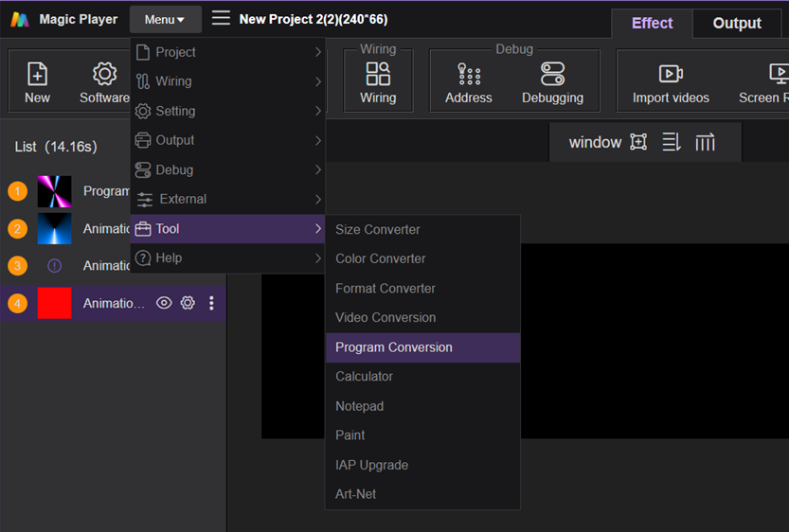The image size is (789, 532).
Task: Click the window label text
Action: click(595, 142)
